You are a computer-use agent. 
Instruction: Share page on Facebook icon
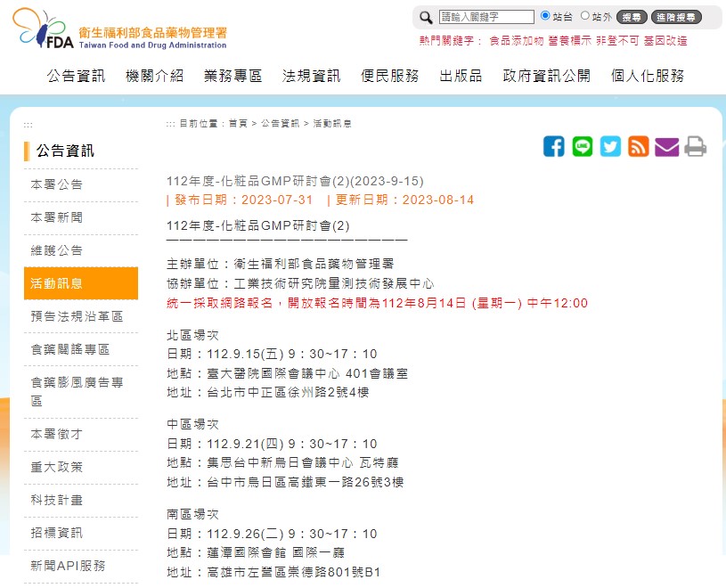pyautogui.click(x=554, y=146)
